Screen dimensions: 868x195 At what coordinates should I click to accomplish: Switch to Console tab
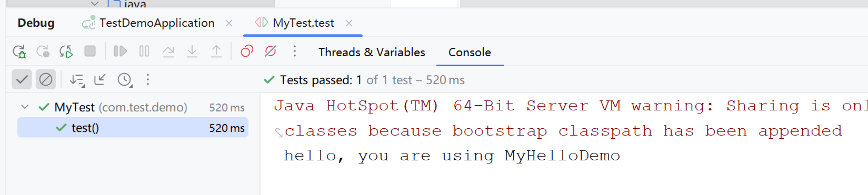coord(470,52)
